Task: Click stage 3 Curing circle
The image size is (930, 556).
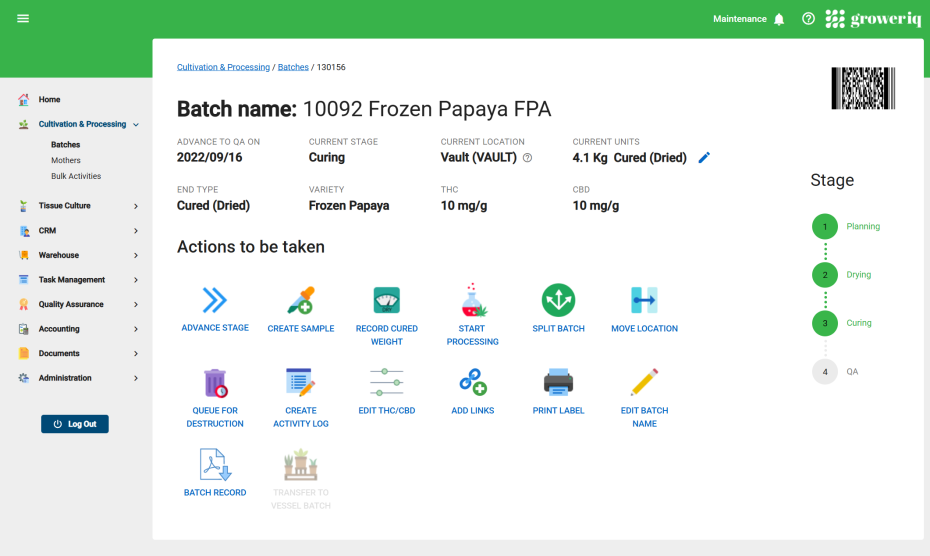Action: point(824,323)
